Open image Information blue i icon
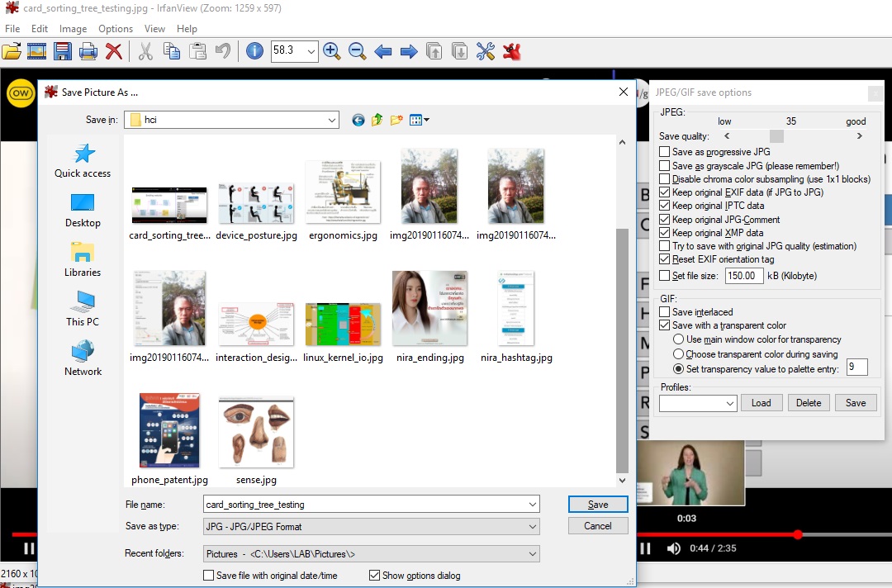The height and width of the screenshot is (588, 892). (255, 51)
